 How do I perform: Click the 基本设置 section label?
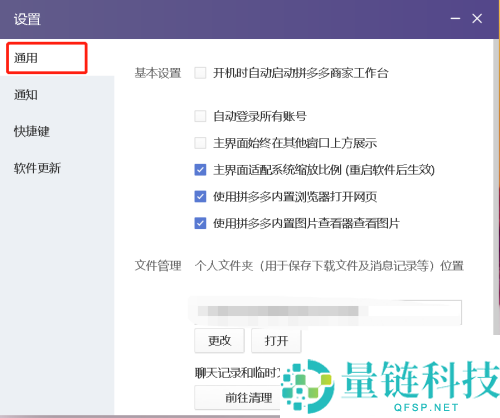click(158, 73)
